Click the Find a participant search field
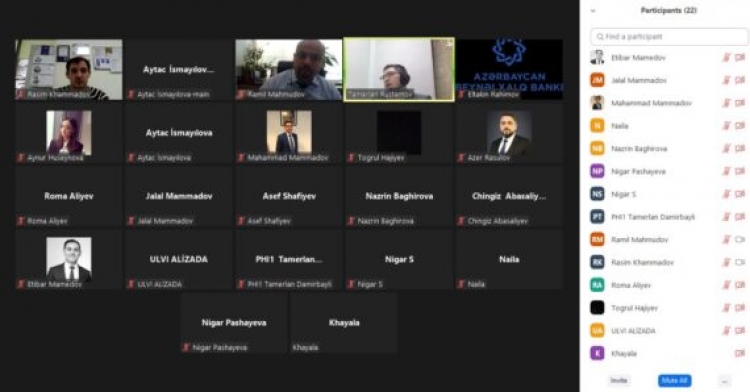This screenshot has width=750, height=392. point(669,36)
